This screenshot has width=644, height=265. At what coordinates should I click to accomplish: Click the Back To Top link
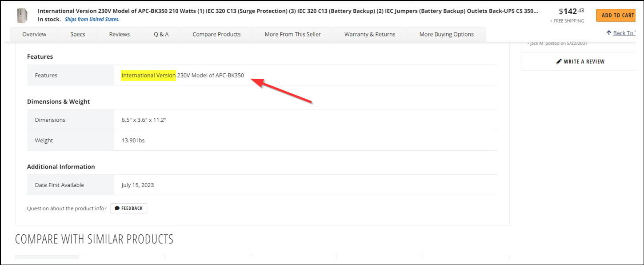click(x=624, y=32)
